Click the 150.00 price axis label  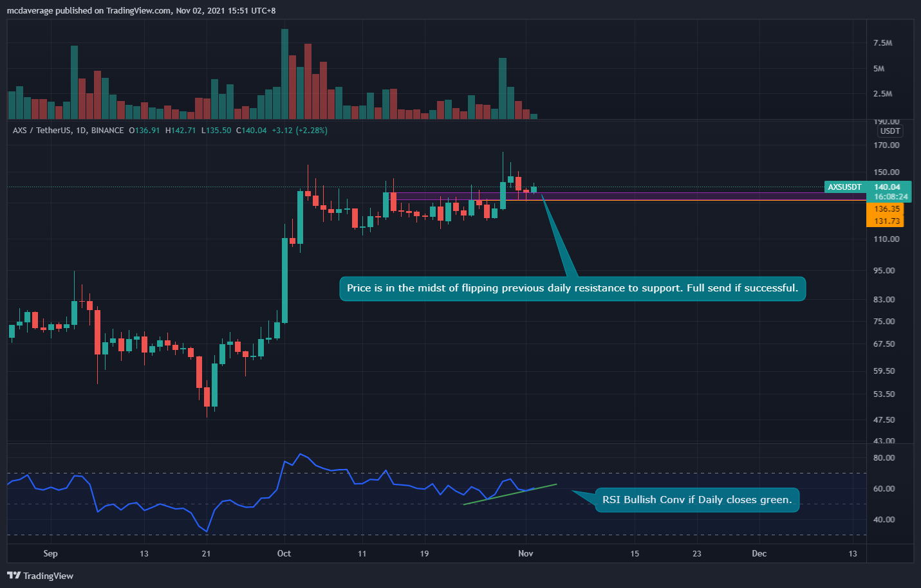click(x=886, y=172)
